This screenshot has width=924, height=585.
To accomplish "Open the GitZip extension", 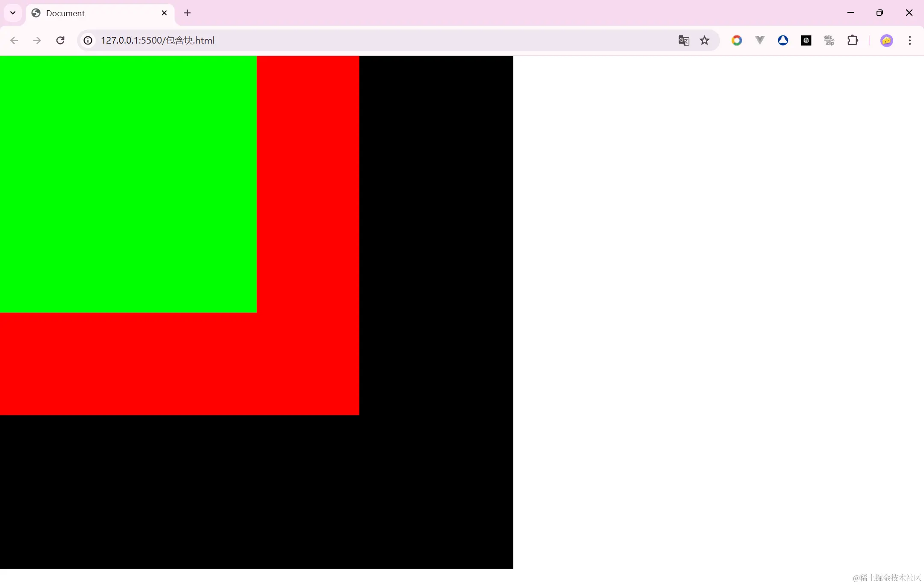I will click(x=829, y=40).
